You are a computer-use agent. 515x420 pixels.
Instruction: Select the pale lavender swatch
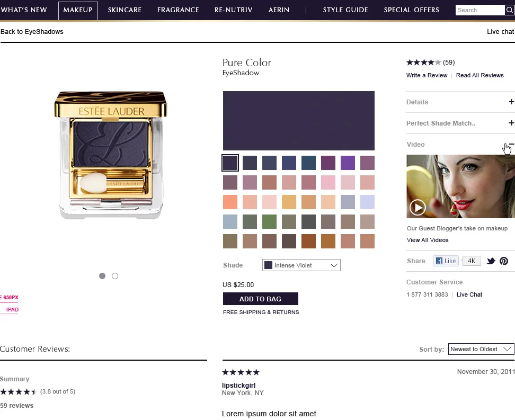click(x=367, y=202)
